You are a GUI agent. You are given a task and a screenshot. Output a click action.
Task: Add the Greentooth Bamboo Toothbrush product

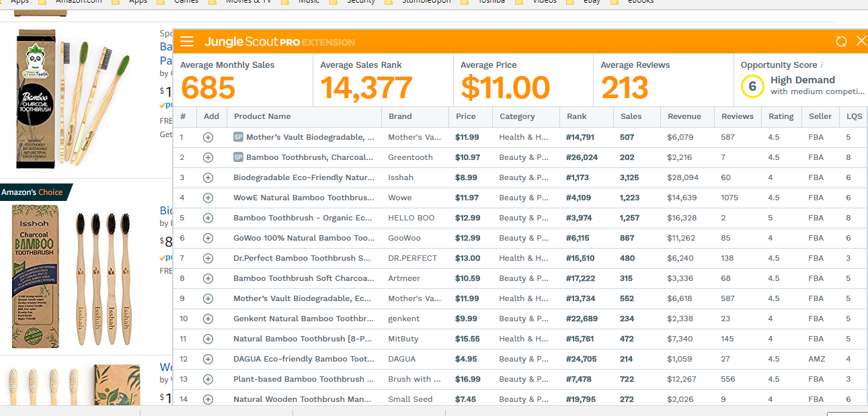208,157
